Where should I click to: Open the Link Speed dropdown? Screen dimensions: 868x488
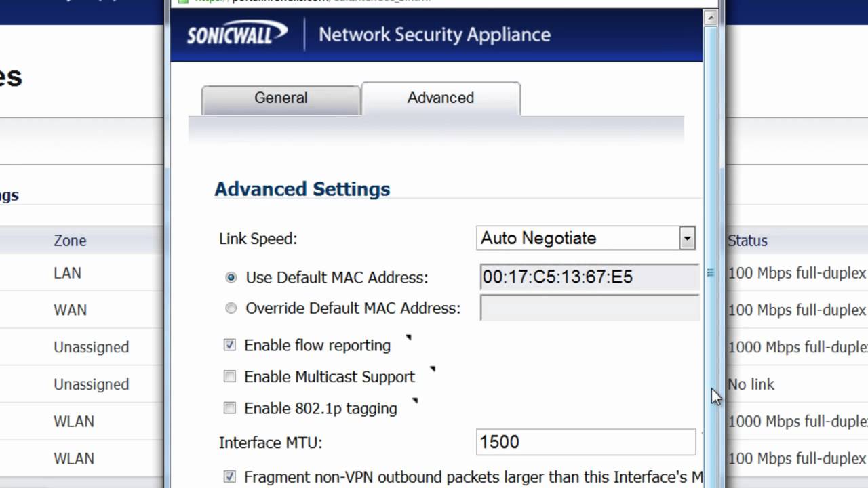pos(687,238)
